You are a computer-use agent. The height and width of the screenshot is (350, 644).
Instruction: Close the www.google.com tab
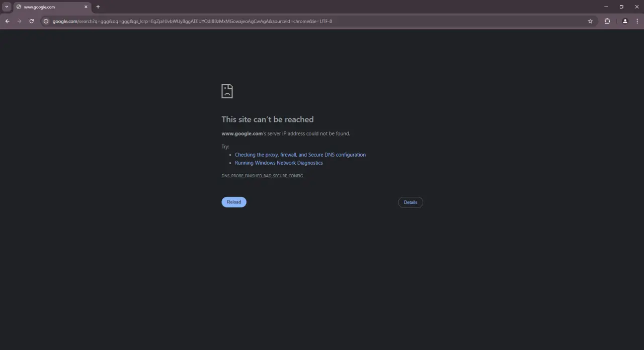(86, 7)
